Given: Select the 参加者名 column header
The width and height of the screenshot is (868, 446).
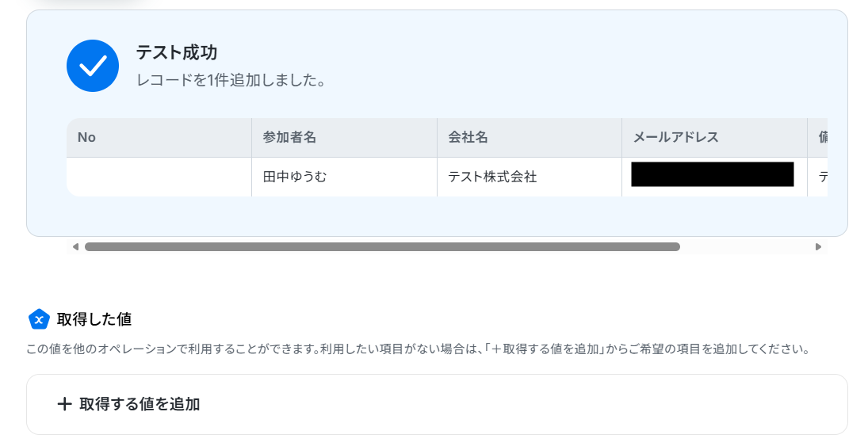Looking at the screenshot, I should (344, 137).
